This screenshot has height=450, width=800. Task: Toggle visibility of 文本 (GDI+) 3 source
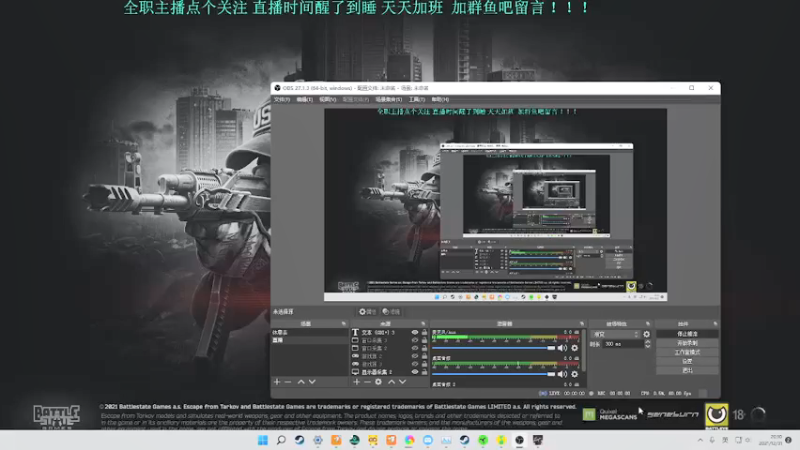[415, 332]
